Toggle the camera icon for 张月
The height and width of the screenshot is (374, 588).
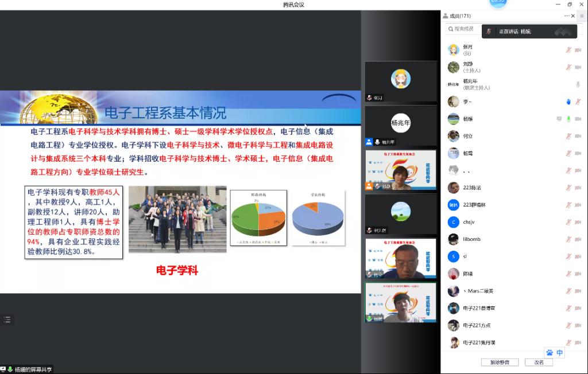point(578,50)
